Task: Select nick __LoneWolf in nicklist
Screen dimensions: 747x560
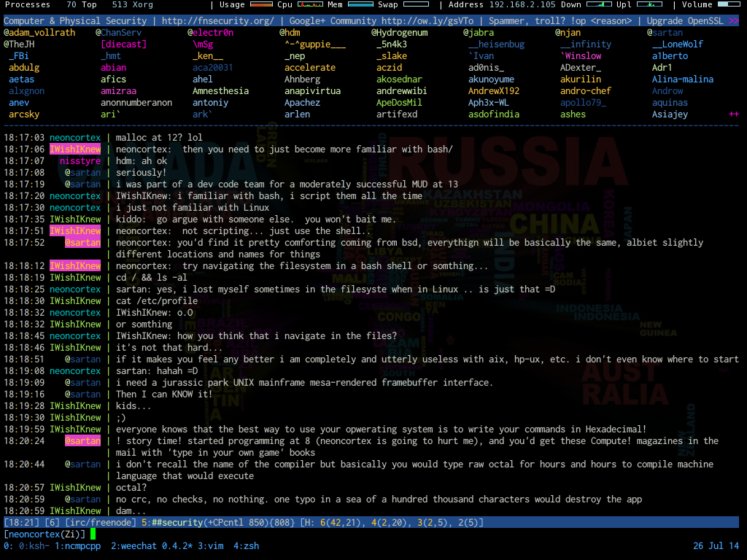Action: pos(678,44)
